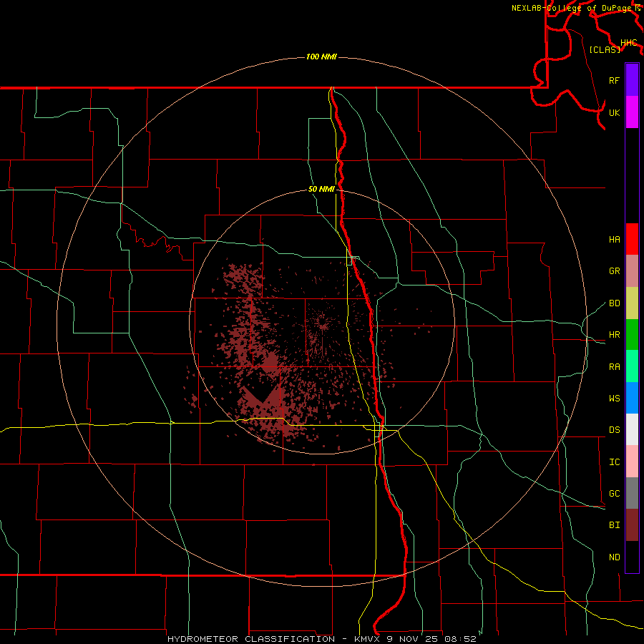This screenshot has height=644, width=644.
Task: Choose the BI dark-red legend swatch
Action: point(632,525)
